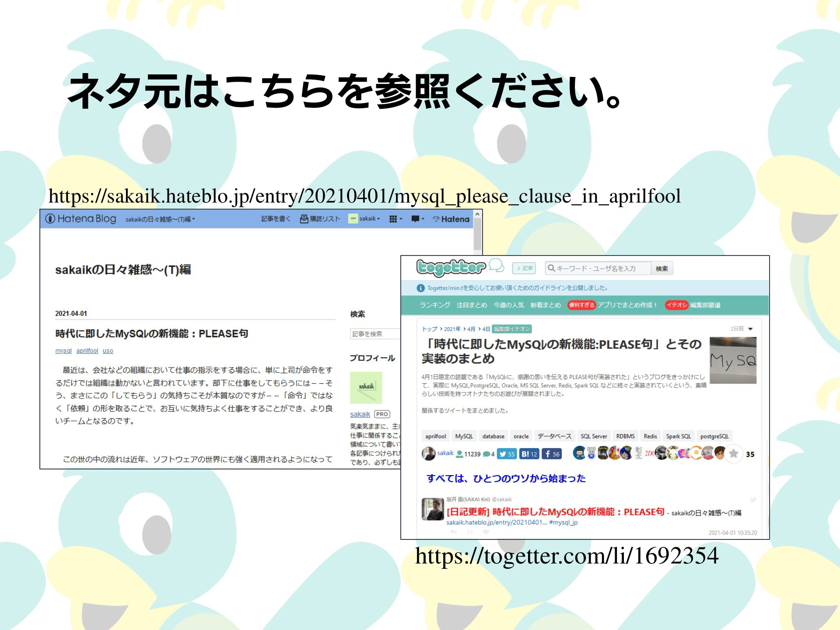This screenshot has height=630, width=840.
Task: Select the postgreSQL tag
Action: (714, 436)
